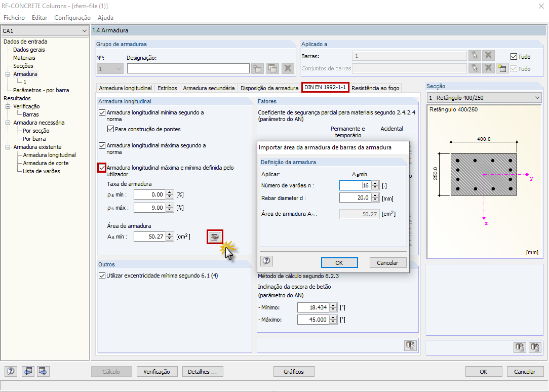
Task: Delete the armadura group using the X icon
Action: pyautogui.click(x=287, y=68)
